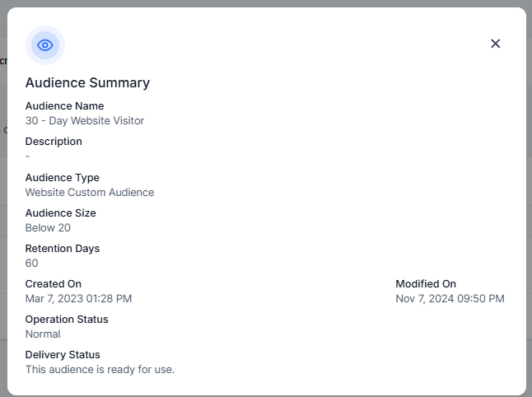Click the Description label
The height and width of the screenshot is (397, 532).
54,142
